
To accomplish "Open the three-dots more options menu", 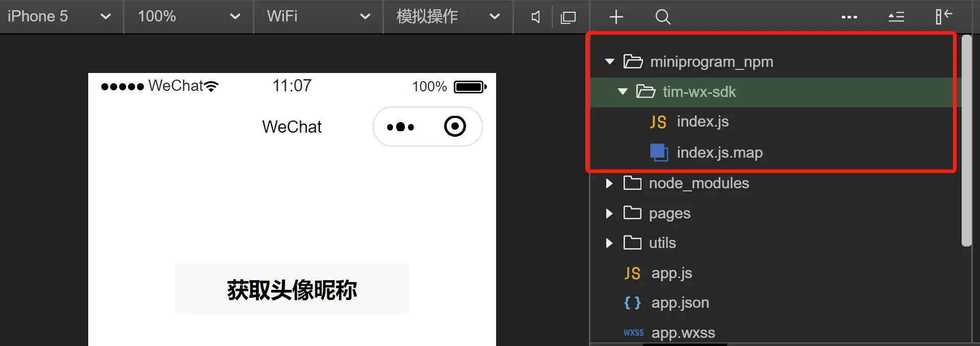I will click(849, 17).
